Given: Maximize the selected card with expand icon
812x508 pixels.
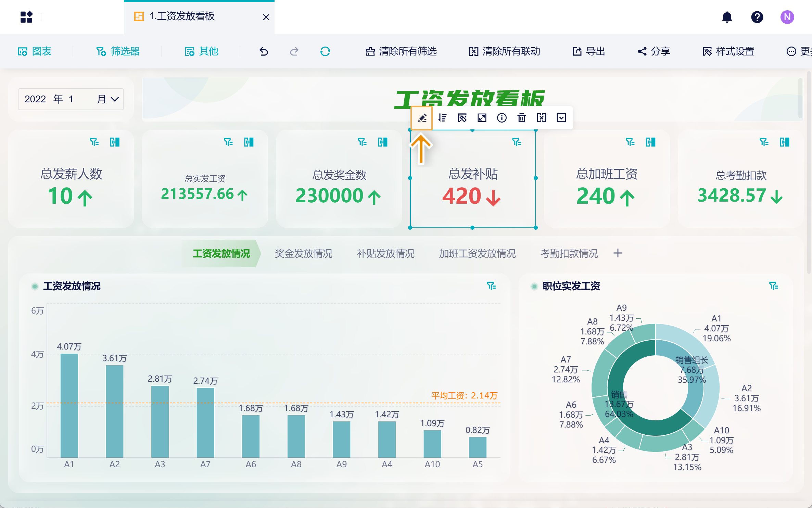Looking at the screenshot, I should point(482,118).
